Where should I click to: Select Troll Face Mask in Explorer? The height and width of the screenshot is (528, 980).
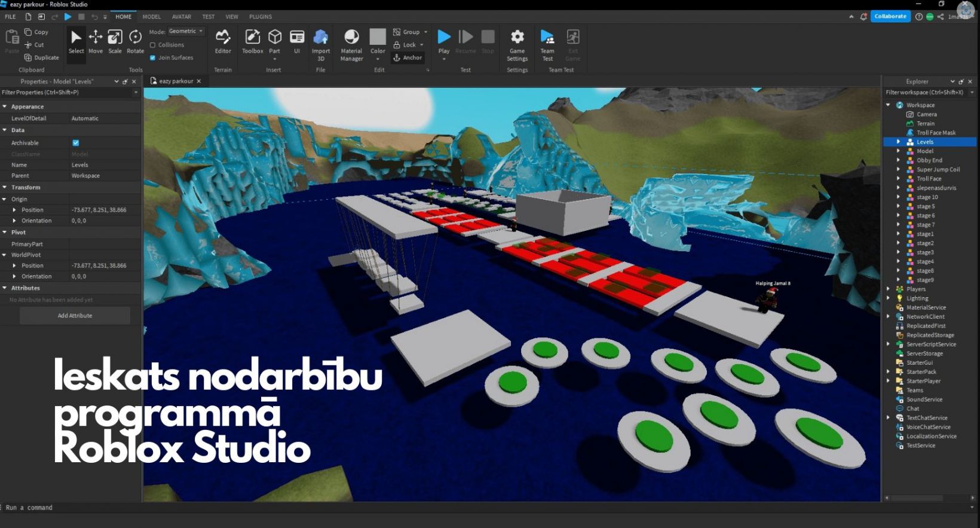(936, 133)
